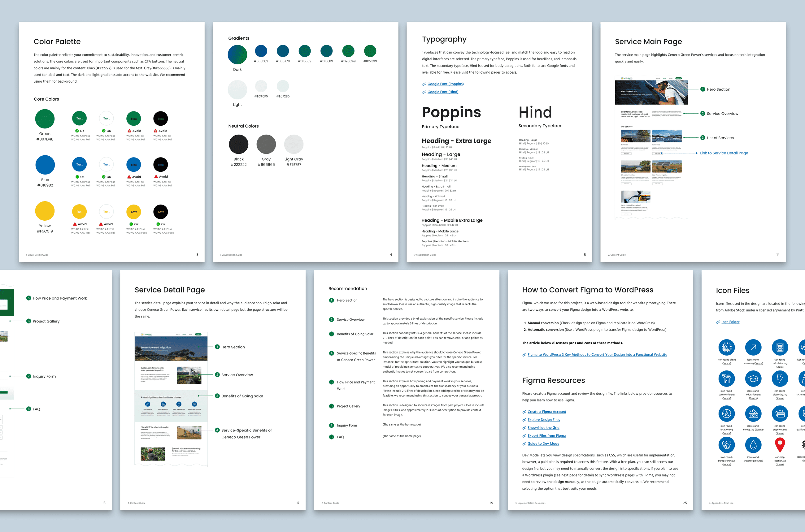Open the Google Font (Hind) link
The height and width of the screenshot is (532, 805).
point(442,92)
